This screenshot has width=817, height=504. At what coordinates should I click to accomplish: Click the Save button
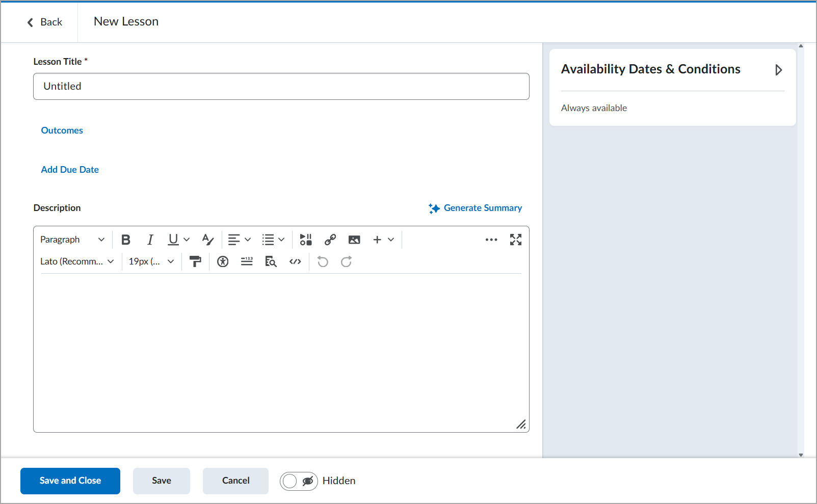pyautogui.click(x=162, y=481)
